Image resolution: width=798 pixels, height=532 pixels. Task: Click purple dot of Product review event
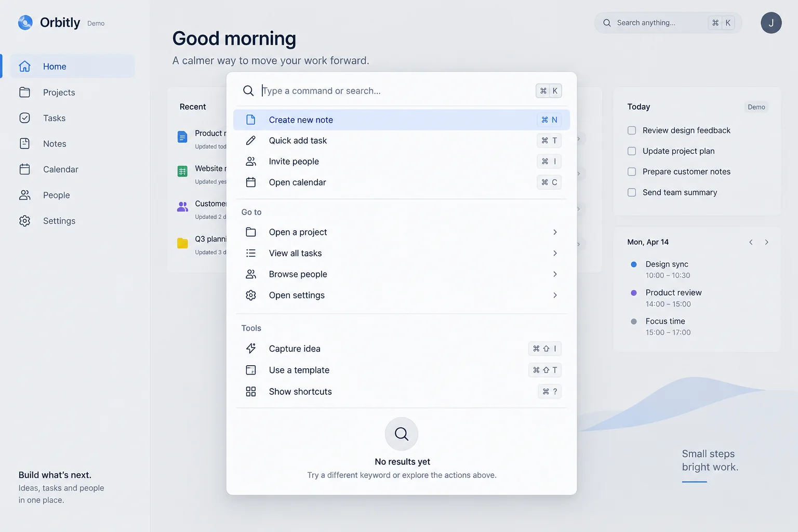[x=634, y=293]
